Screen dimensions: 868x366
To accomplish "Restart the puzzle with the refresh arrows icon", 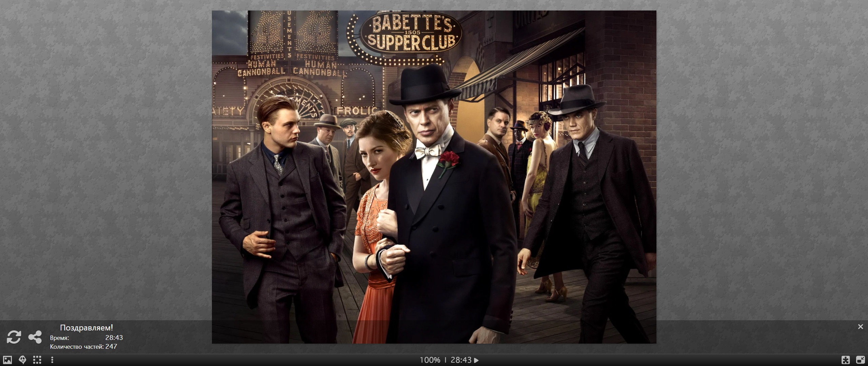I will (14, 337).
